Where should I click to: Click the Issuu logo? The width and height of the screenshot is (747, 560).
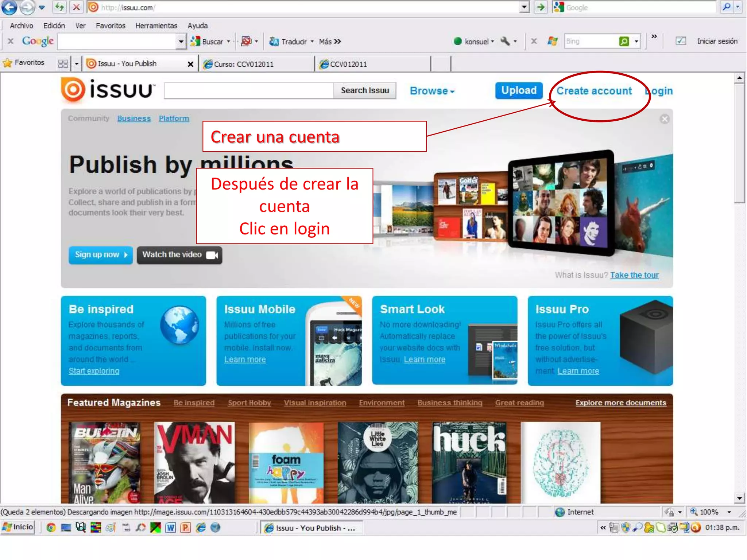[108, 90]
